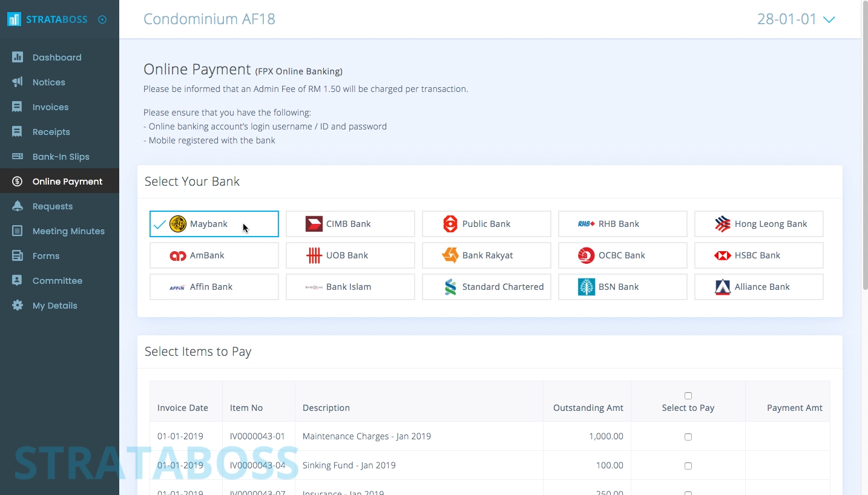Click the Online Payment dollar icon
This screenshot has width=868, height=495.
click(18, 181)
